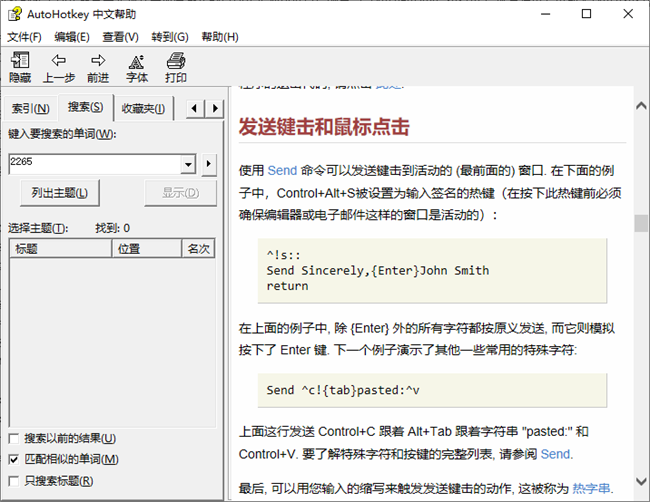Screen dimensions: 650x502
Task: Uncheck 匹配相似的单词 checkbox
Action: pos(14,460)
